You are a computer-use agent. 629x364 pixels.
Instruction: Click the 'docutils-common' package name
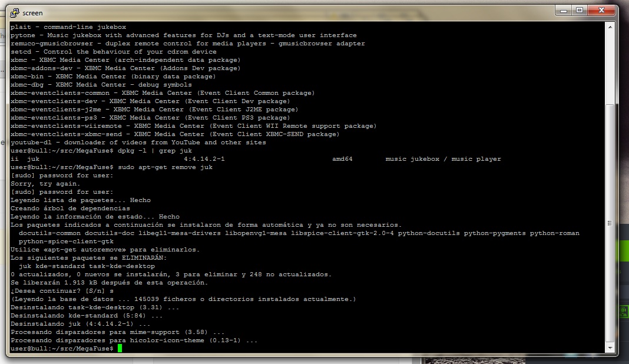coord(49,233)
